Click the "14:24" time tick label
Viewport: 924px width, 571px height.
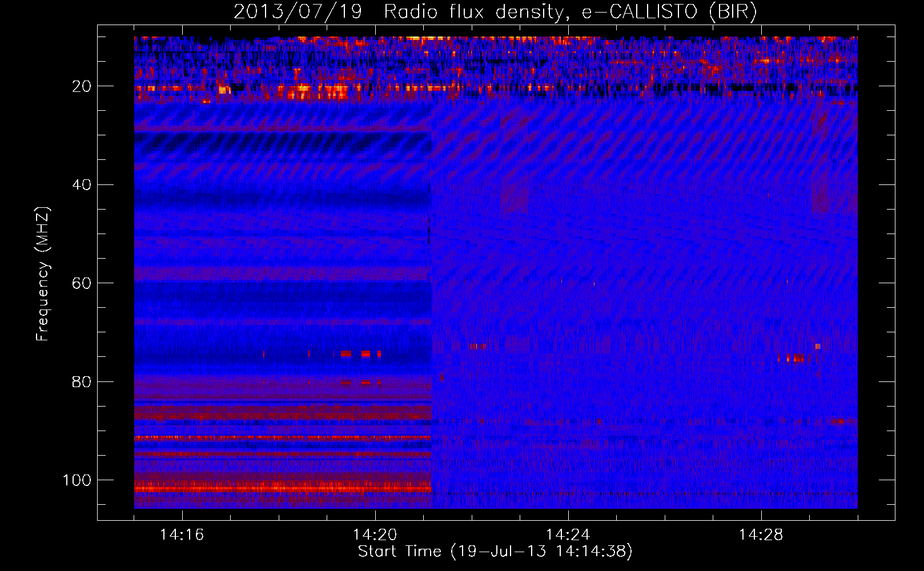(x=568, y=535)
